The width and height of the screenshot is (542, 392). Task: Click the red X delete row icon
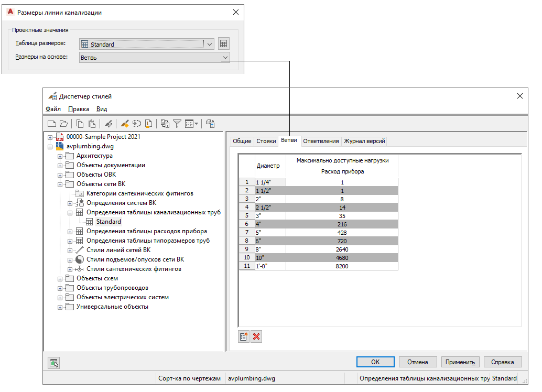coord(256,336)
